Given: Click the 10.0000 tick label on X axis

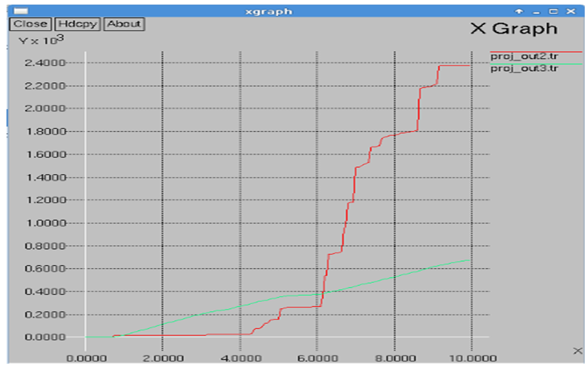Looking at the screenshot, I should (x=469, y=358).
